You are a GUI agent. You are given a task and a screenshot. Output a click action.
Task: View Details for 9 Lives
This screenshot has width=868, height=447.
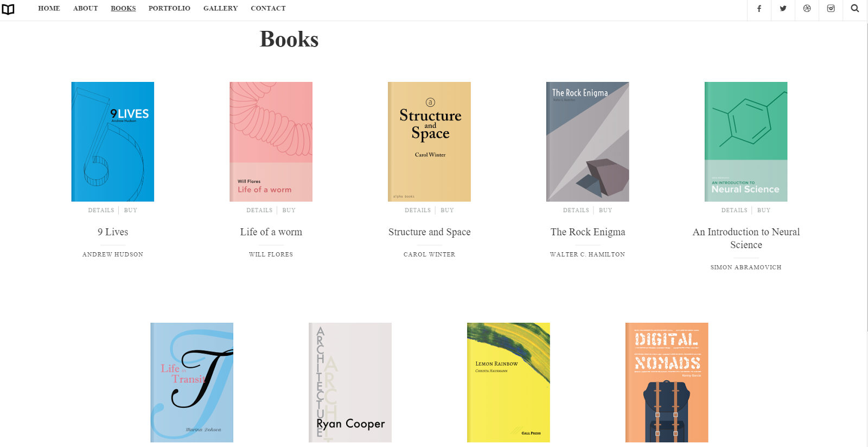pos(101,210)
